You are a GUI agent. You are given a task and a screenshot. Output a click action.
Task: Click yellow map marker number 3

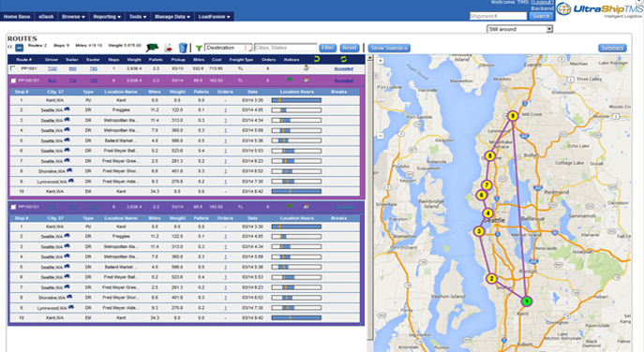pos(479,231)
